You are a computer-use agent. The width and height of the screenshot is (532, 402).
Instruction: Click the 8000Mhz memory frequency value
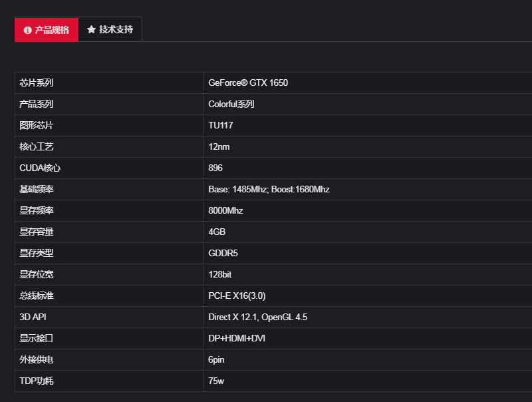click(x=225, y=210)
